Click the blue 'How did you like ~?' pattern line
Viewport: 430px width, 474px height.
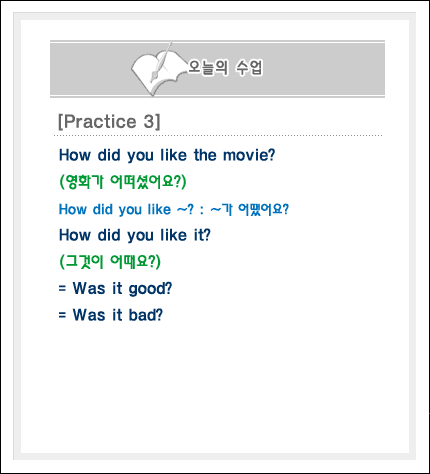[174, 209]
